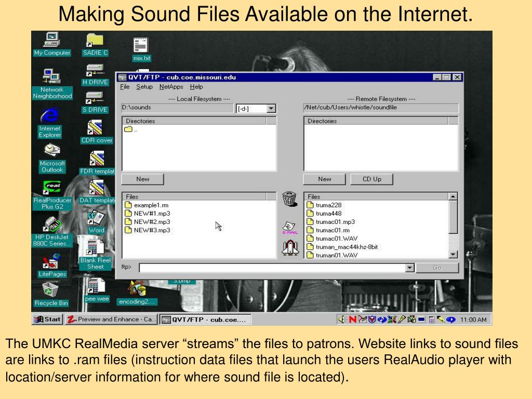Click the D:\sounds local path field

pos(177,108)
